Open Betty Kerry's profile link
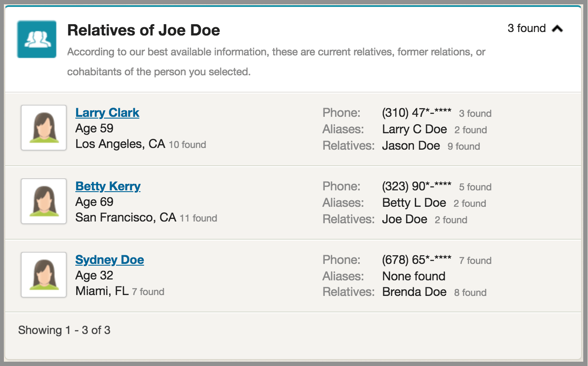The width and height of the screenshot is (588, 366). (x=108, y=186)
